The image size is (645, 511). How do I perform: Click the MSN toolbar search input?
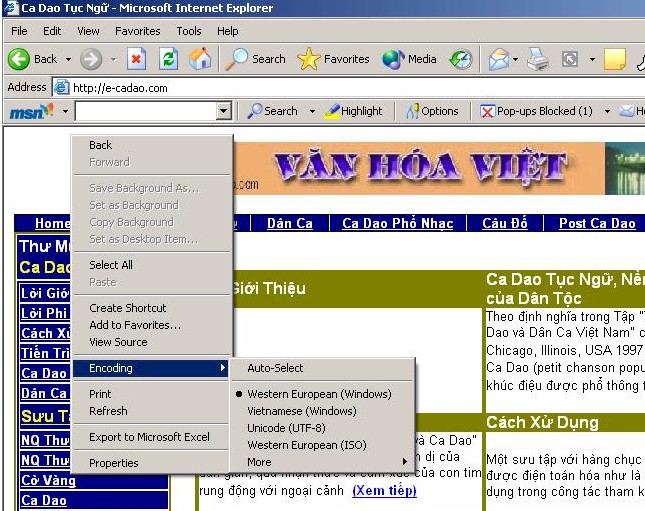(146, 111)
